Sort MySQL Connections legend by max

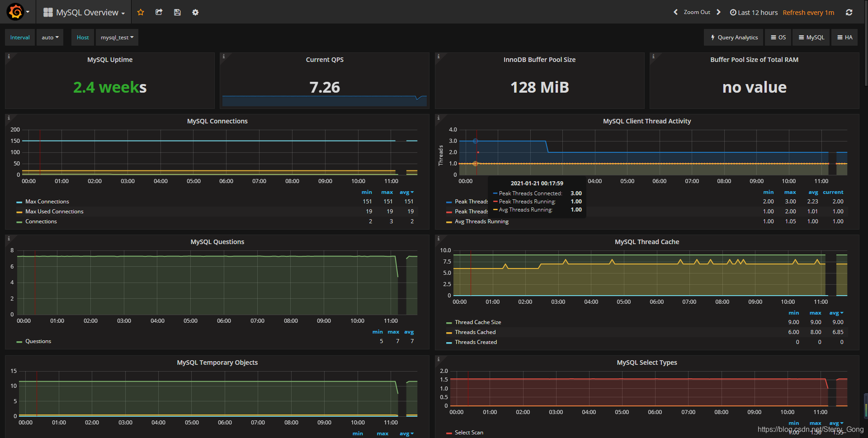387,192
